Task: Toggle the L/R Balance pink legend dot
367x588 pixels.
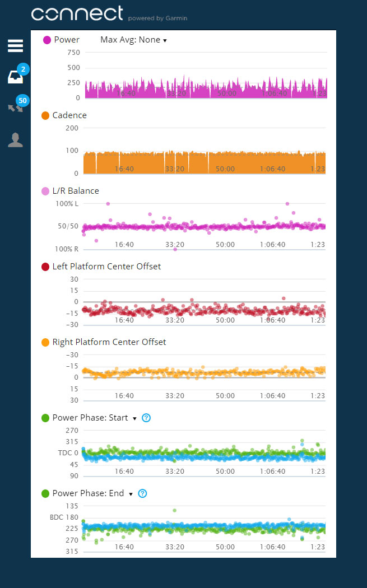Action: tap(45, 191)
